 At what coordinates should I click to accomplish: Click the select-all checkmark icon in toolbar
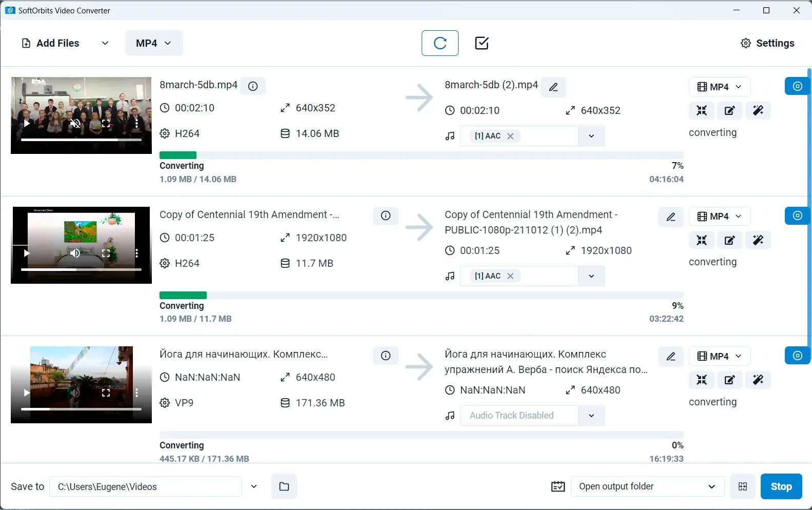[482, 43]
